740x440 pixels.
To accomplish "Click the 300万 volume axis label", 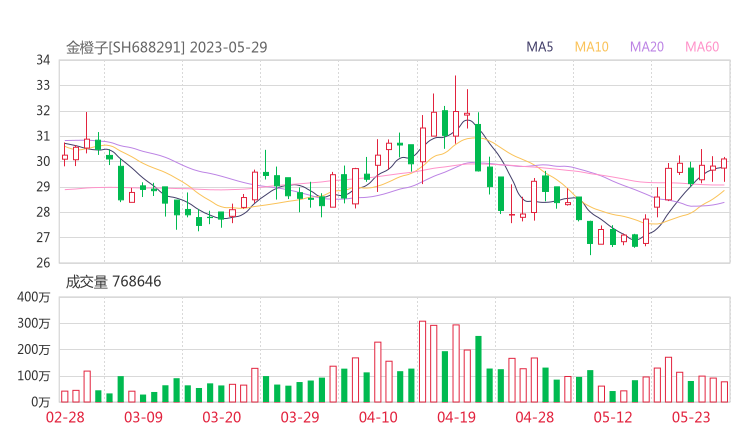I will tap(34, 324).
